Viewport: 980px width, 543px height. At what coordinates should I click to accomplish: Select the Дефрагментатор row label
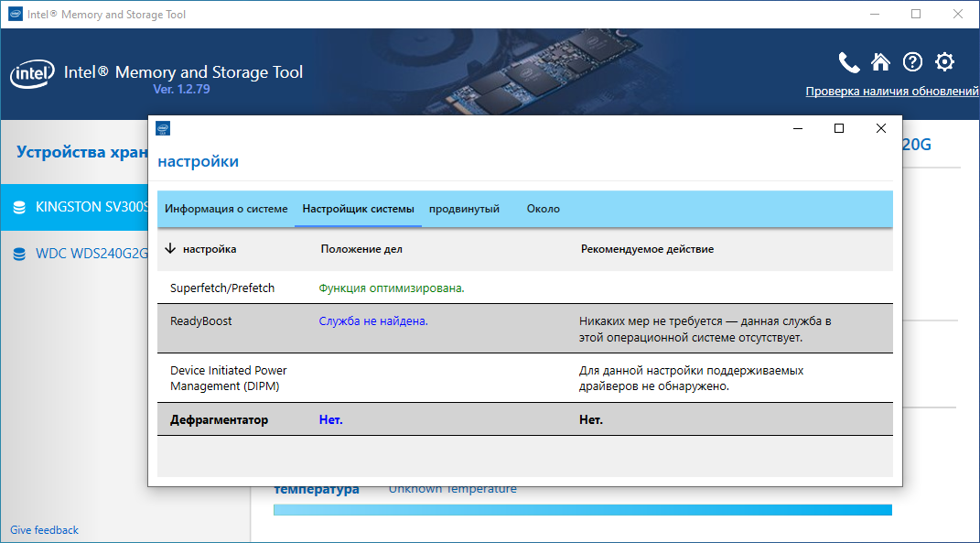(x=219, y=419)
